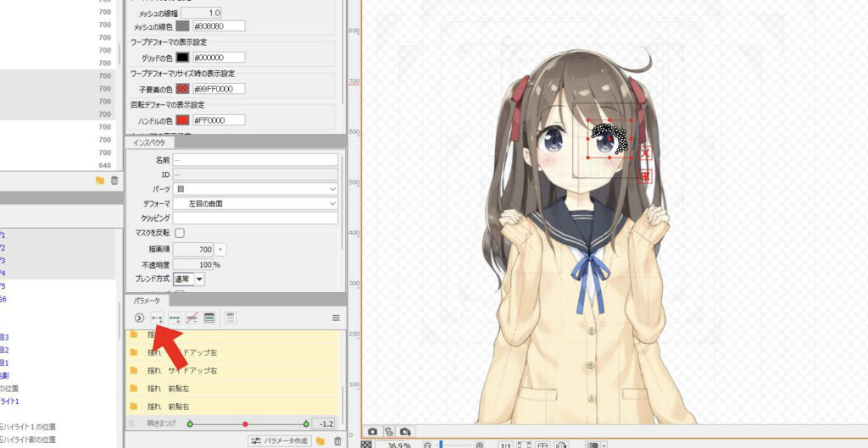Click the parameter keyform edit window icon
This screenshot has width=868, height=448.
pyautogui.click(x=209, y=318)
